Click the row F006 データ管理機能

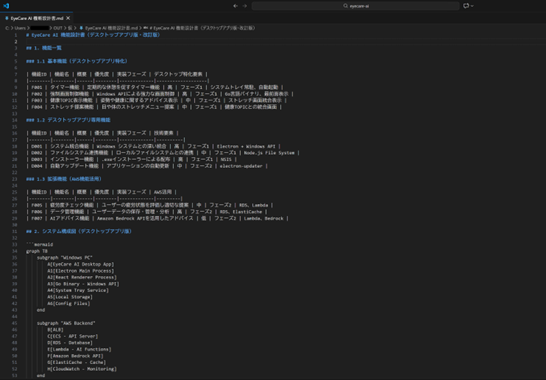point(147,212)
